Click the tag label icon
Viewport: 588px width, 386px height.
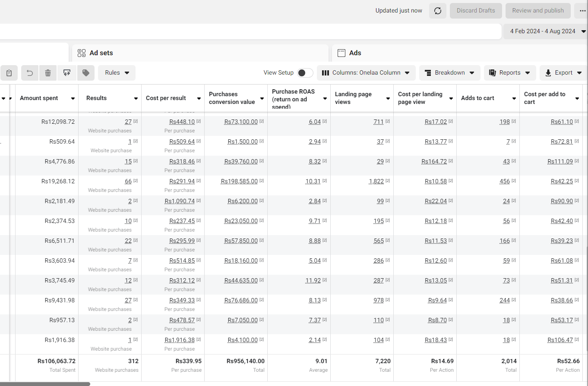[86, 73]
